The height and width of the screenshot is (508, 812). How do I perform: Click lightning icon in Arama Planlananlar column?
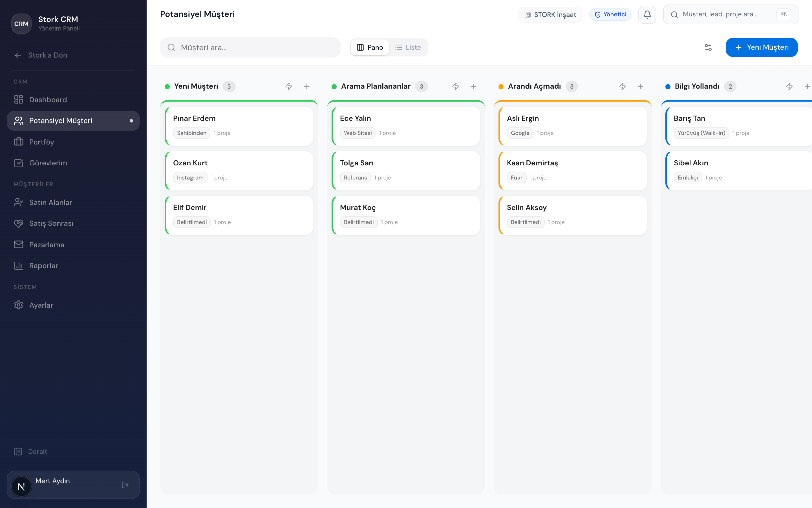(455, 86)
